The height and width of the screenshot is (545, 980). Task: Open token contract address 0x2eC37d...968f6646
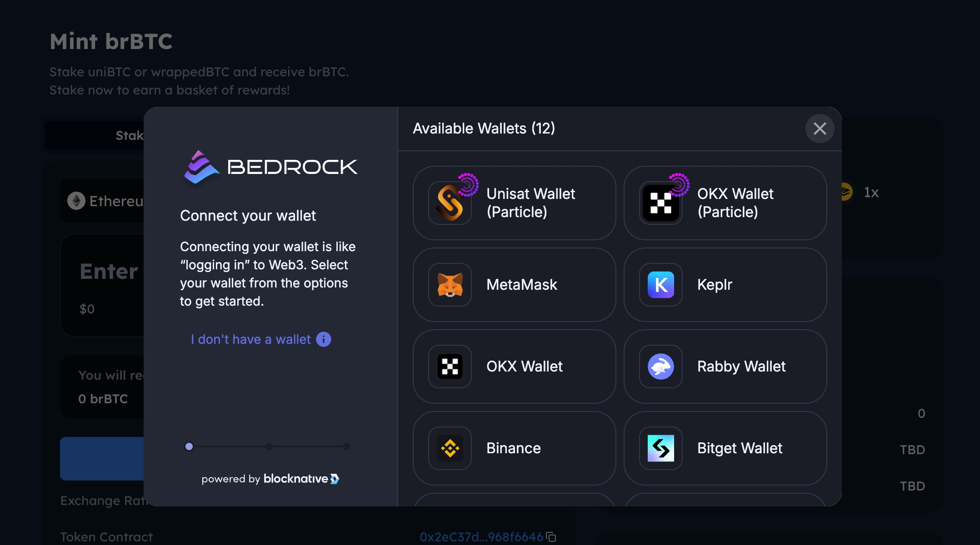click(481, 537)
